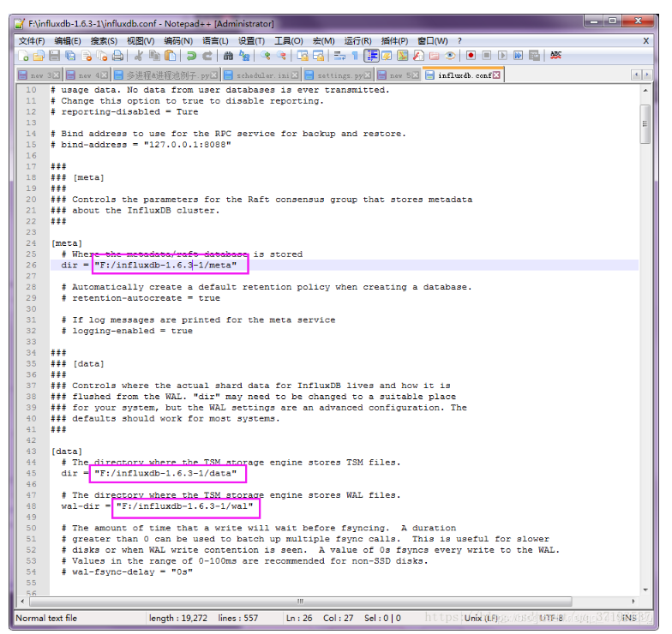This screenshot has height=634, width=672.
Task: Click the Save All icon
Action: [70, 56]
